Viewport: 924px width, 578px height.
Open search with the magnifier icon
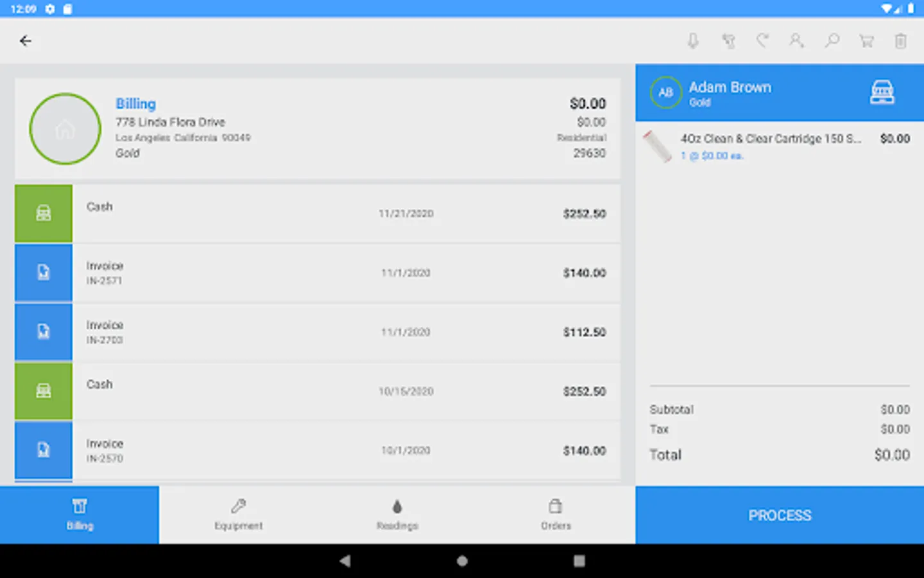tap(832, 41)
